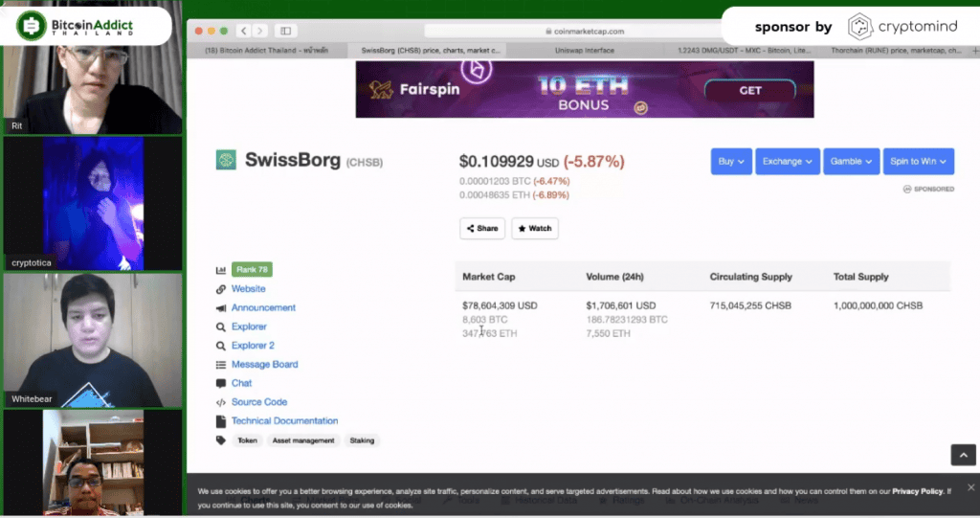Click the $78,604,309 USD market cap value

500,306
